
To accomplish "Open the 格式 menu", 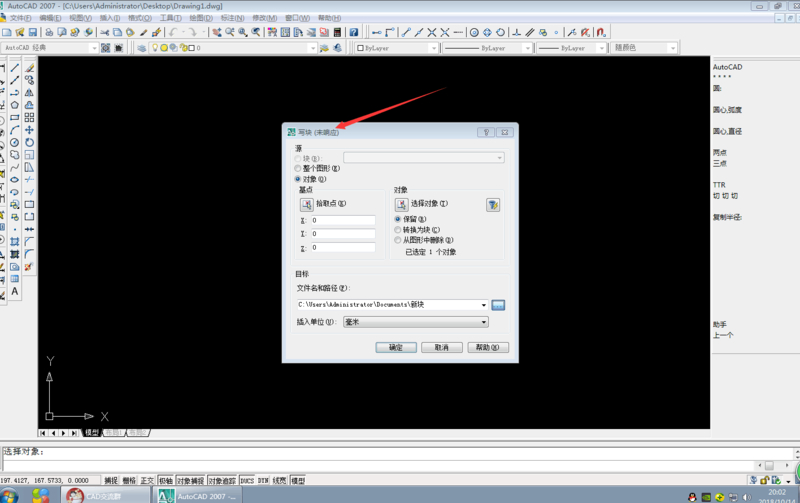I will coord(140,18).
